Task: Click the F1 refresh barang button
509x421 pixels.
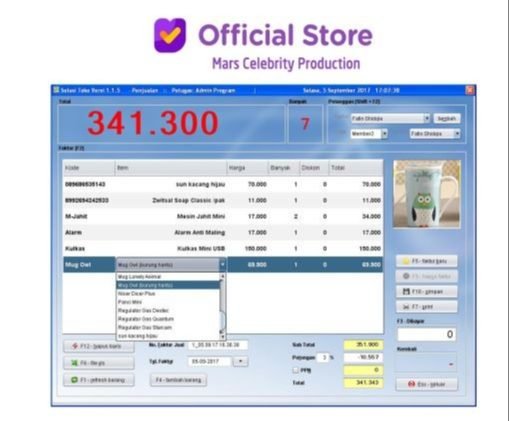Action: pyautogui.click(x=99, y=380)
